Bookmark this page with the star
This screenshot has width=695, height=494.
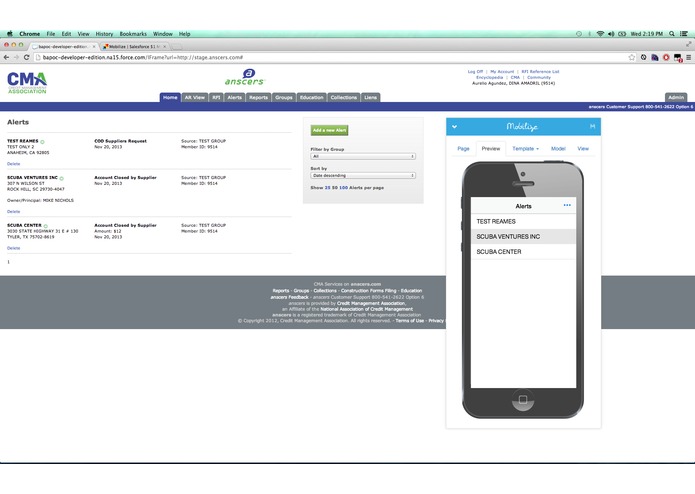click(632, 58)
